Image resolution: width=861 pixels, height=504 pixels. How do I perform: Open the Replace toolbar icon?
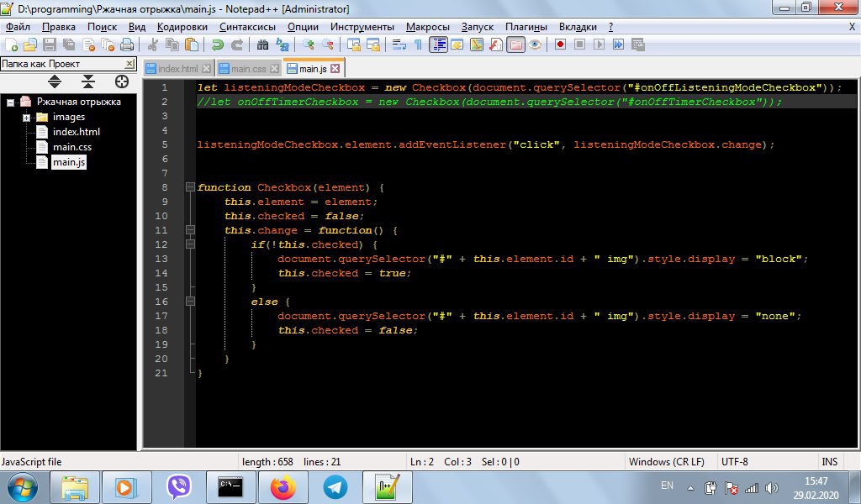[283, 45]
